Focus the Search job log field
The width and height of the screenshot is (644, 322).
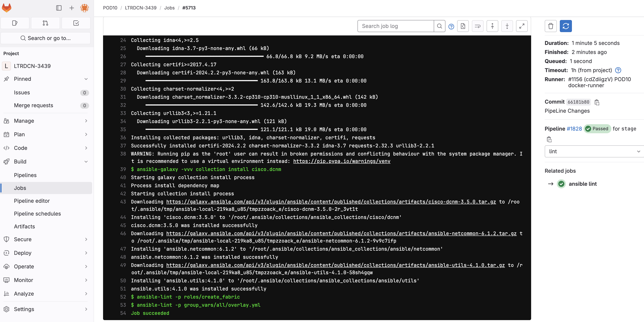click(396, 26)
